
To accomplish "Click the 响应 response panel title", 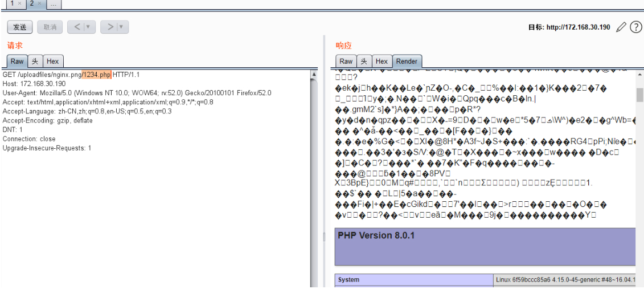I will [x=344, y=45].
